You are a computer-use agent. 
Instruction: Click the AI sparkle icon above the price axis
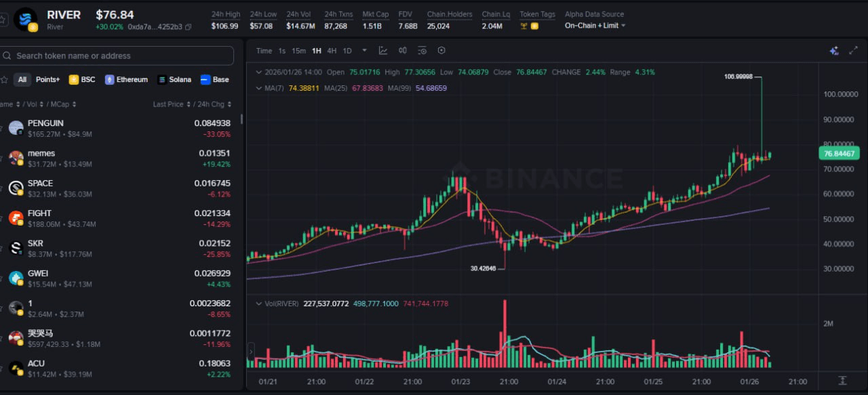(833, 50)
